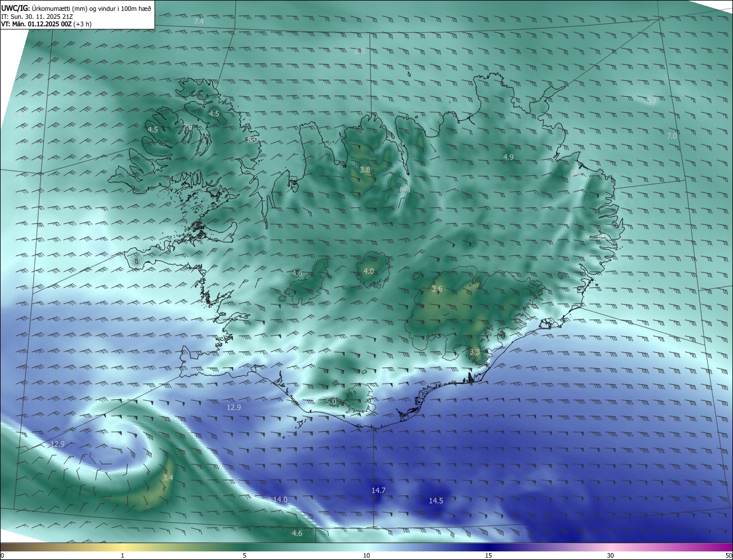The height and width of the screenshot is (560, 733).
Task: Click the 3.8 value over the peninsula
Action: coord(365,170)
